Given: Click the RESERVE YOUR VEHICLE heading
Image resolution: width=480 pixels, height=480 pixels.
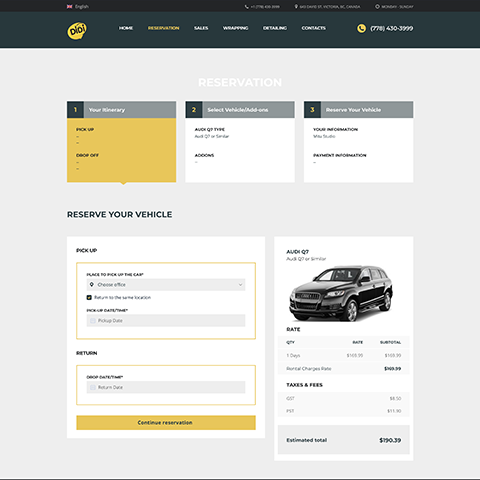Looking at the screenshot, I should point(120,214).
